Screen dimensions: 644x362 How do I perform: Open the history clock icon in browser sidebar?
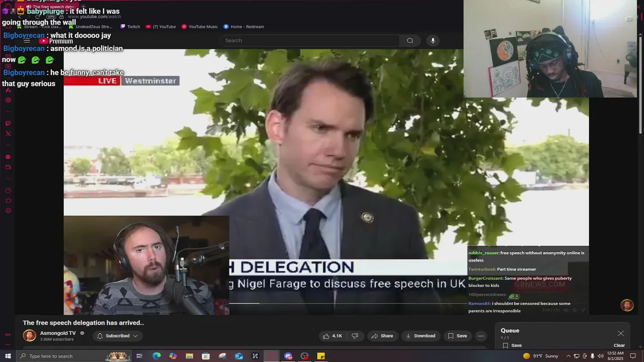[x=8, y=191]
